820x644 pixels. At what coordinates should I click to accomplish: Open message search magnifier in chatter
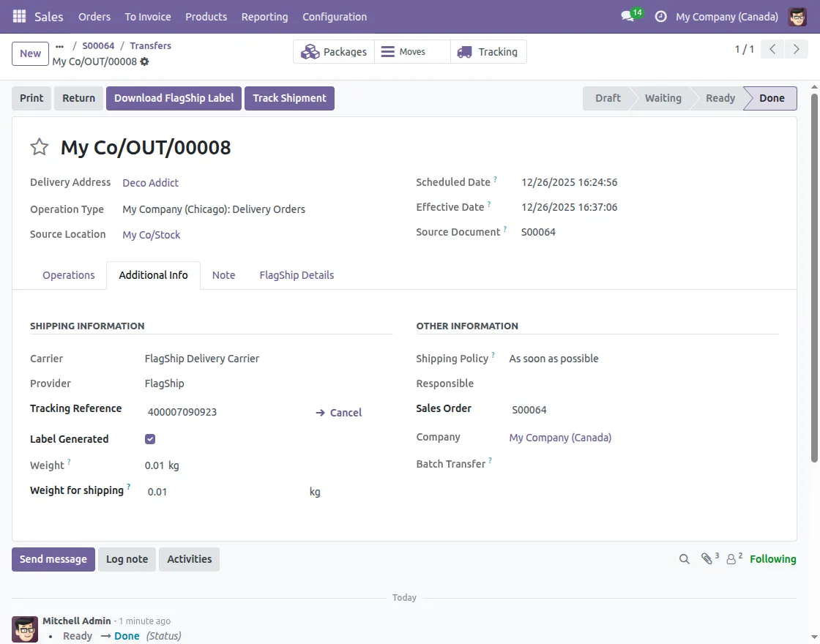click(x=684, y=558)
